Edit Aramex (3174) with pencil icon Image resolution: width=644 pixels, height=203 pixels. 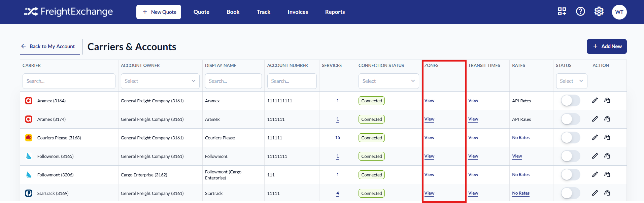(595, 119)
